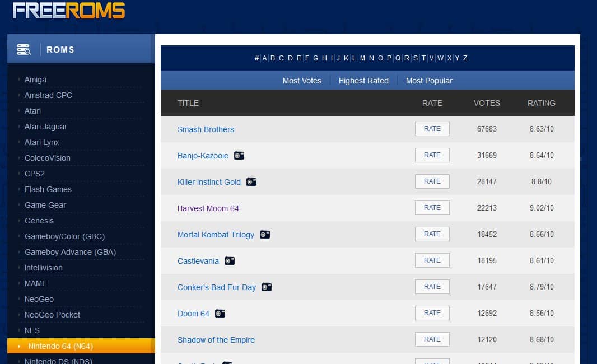Filter titles by letter Z
Screen dimensions: 597x364
point(465,58)
